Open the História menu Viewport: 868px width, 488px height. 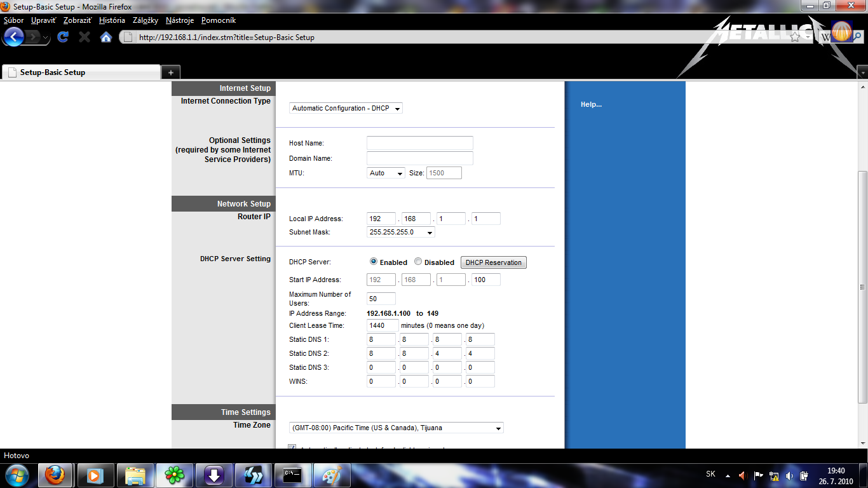click(x=112, y=20)
